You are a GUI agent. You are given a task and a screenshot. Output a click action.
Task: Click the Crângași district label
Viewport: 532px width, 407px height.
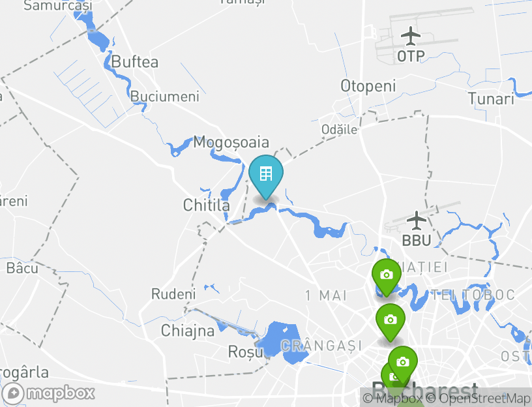321,346
